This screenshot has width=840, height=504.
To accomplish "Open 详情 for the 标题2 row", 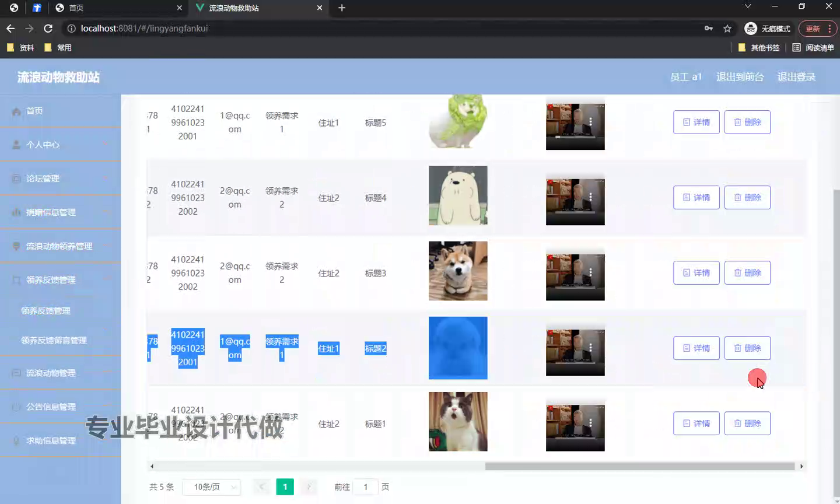I will [696, 348].
